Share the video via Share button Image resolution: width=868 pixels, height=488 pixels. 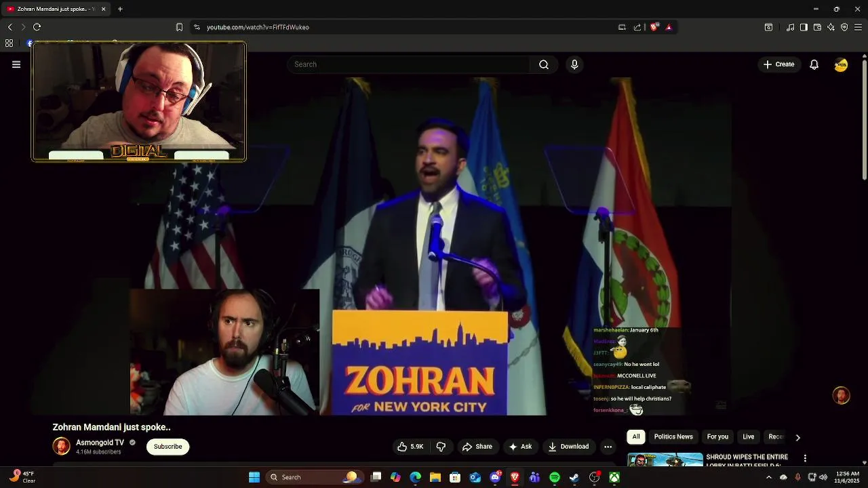[x=477, y=447]
